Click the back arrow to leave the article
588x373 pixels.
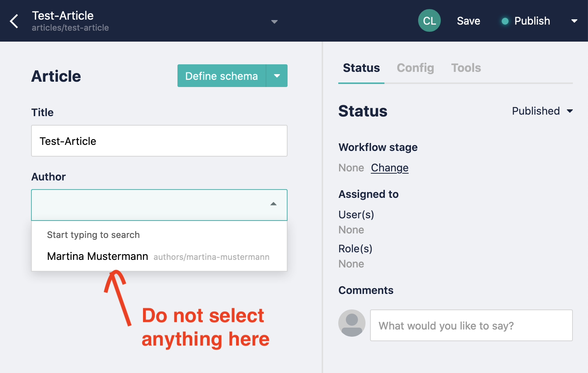point(14,21)
